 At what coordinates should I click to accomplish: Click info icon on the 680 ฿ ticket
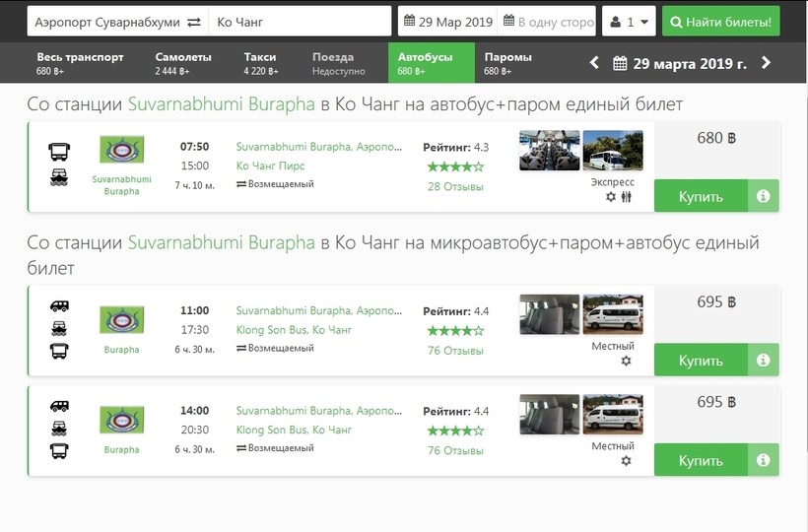coord(764,196)
